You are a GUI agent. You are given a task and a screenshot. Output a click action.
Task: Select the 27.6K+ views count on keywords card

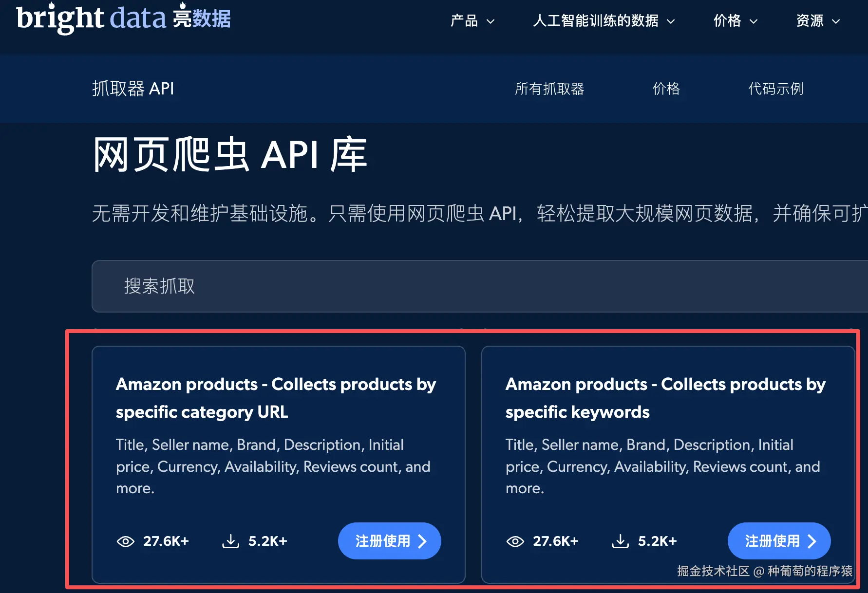tap(556, 541)
